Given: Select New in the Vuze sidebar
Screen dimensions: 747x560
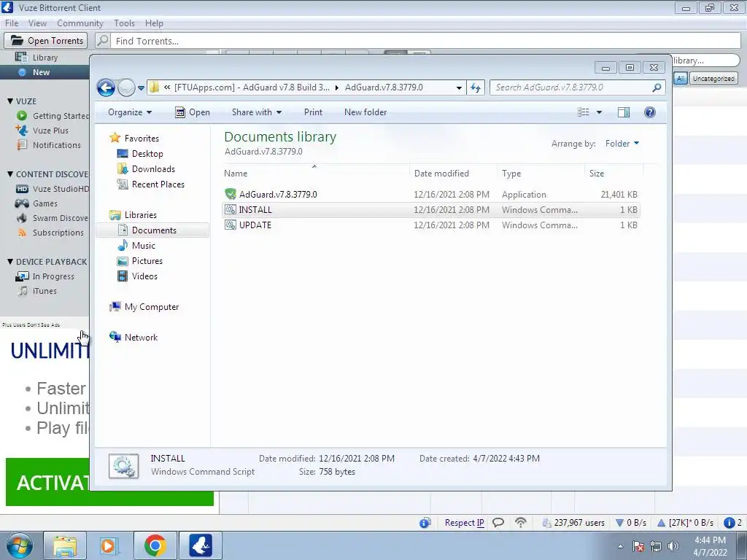Looking at the screenshot, I should [x=41, y=72].
